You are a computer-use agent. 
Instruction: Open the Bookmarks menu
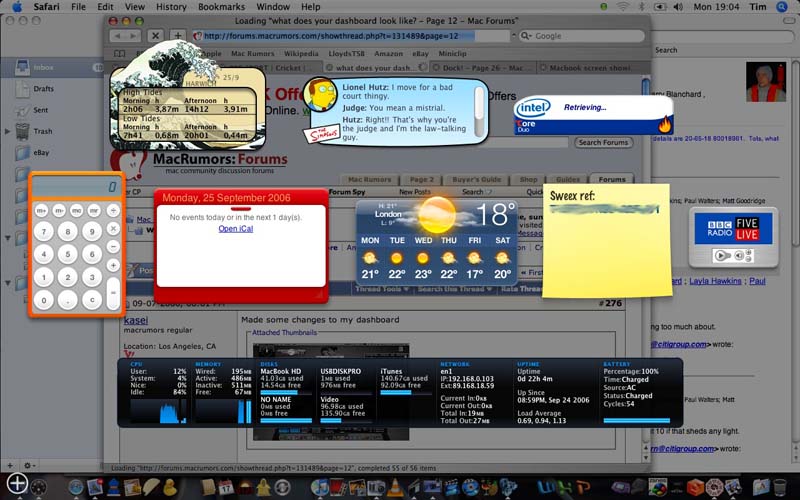(221, 7)
